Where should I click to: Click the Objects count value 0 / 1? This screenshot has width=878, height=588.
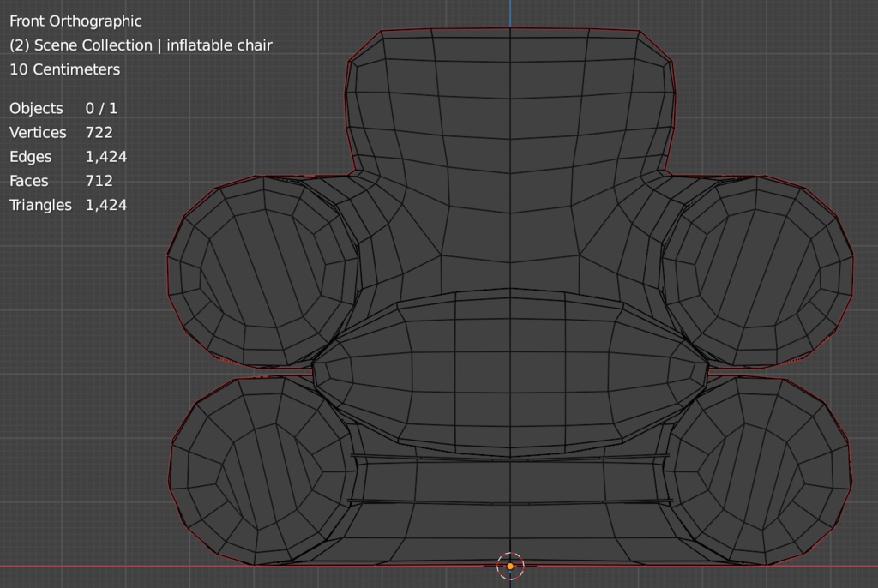(101, 108)
